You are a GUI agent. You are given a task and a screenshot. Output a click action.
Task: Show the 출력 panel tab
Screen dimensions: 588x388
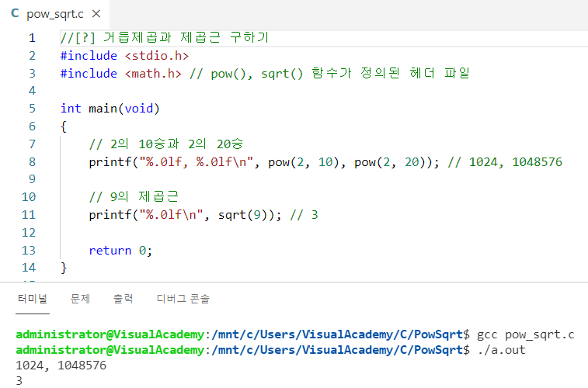click(x=123, y=299)
